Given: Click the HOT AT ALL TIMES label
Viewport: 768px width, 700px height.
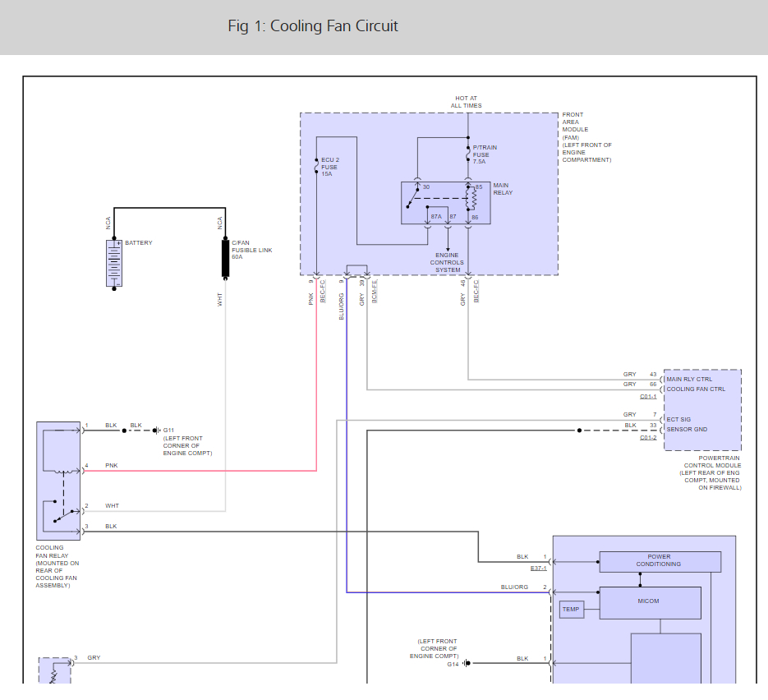Looking at the screenshot, I should tap(467, 102).
